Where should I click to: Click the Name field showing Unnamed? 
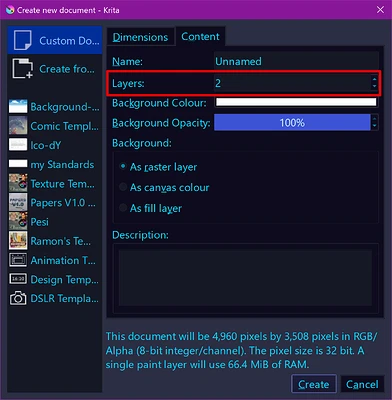[x=296, y=61]
